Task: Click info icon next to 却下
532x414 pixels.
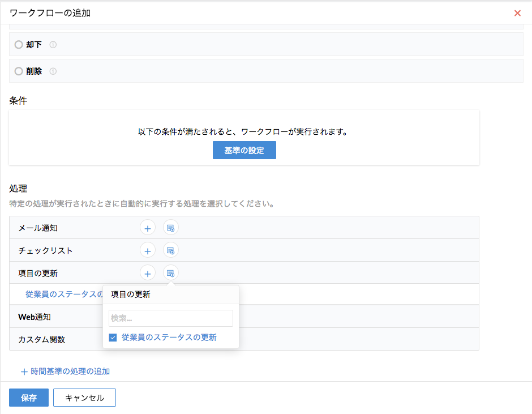Action: point(53,44)
